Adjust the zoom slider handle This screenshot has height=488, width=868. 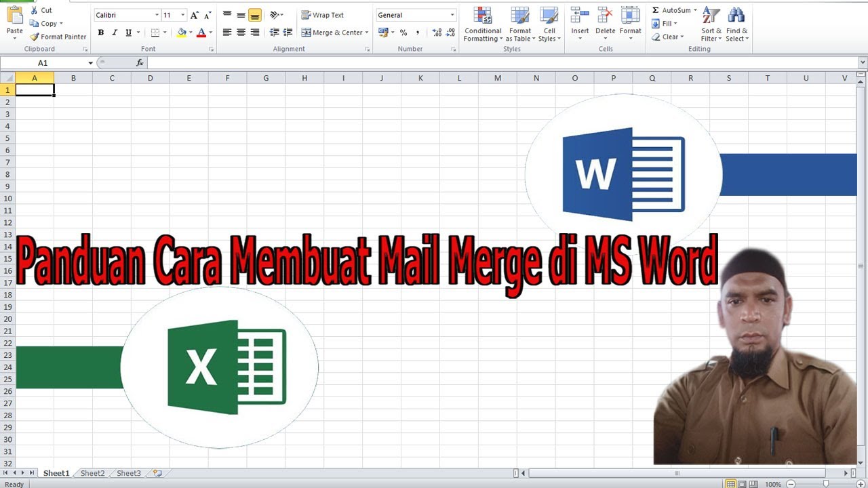pyautogui.click(x=825, y=484)
